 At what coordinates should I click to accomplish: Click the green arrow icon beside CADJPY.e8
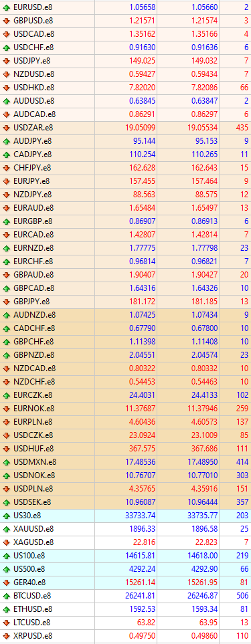[x=6, y=154]
